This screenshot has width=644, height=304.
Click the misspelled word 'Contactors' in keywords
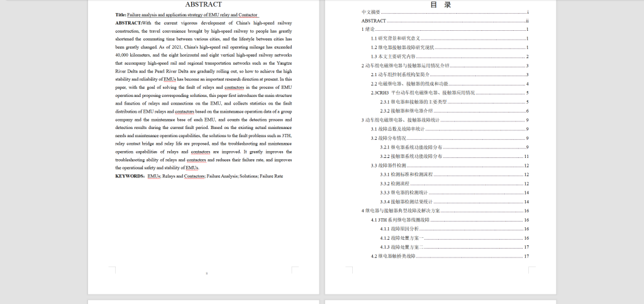[x=193, y=176]
